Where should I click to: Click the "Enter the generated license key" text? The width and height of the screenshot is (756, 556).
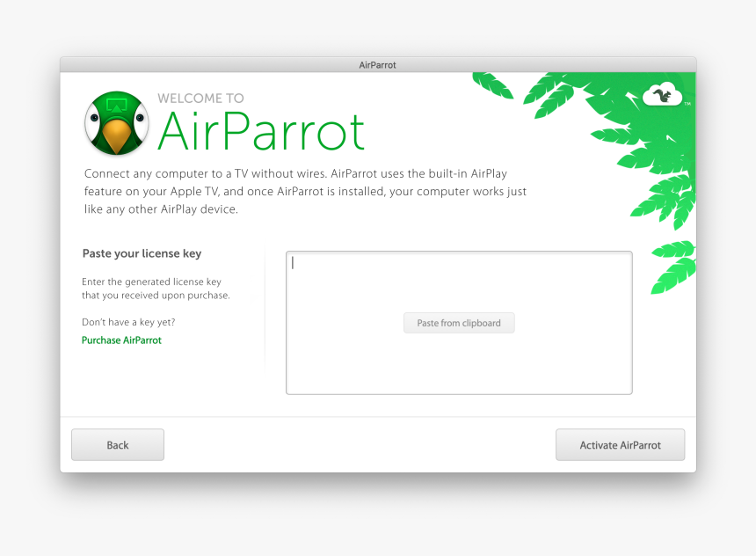pos(151,282)
